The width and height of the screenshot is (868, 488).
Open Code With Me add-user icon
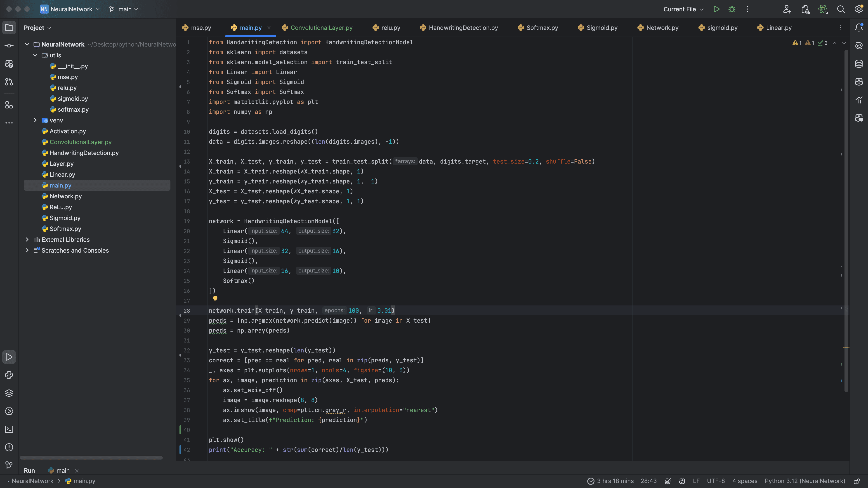pos(787,9)
